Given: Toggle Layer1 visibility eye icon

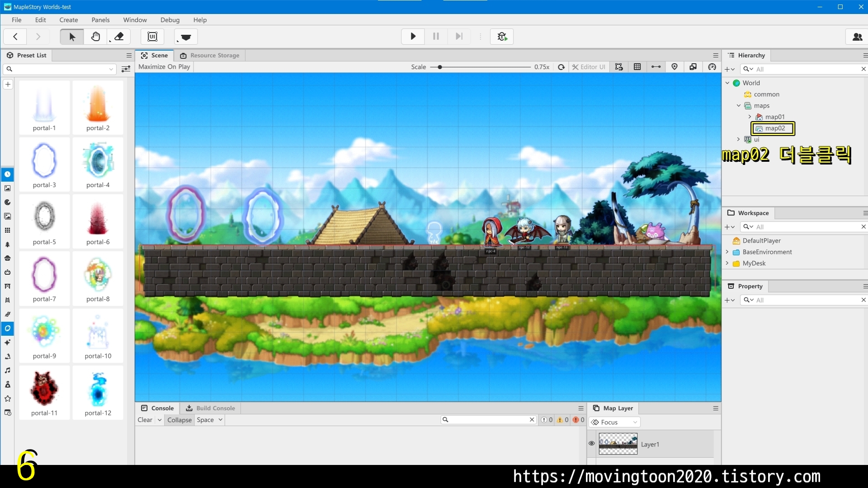Looking at the screenshot, I should [591, 444].
